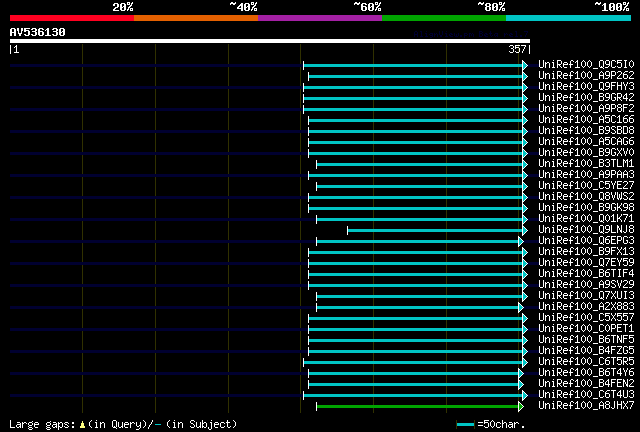The width and height of the screenshot is (640, 432).
Task: Select the UniRef100_Q7EY59 subject name
Action: point(586,263)
